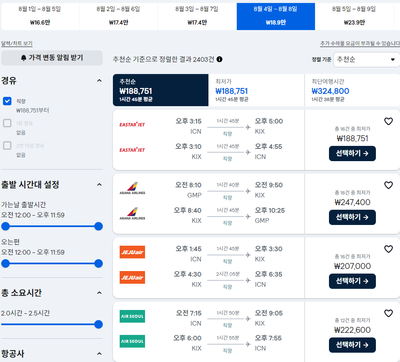400x362 pixels.
Task: Click the Jeju Air outbound airline logo
Action: coord(132,252)
